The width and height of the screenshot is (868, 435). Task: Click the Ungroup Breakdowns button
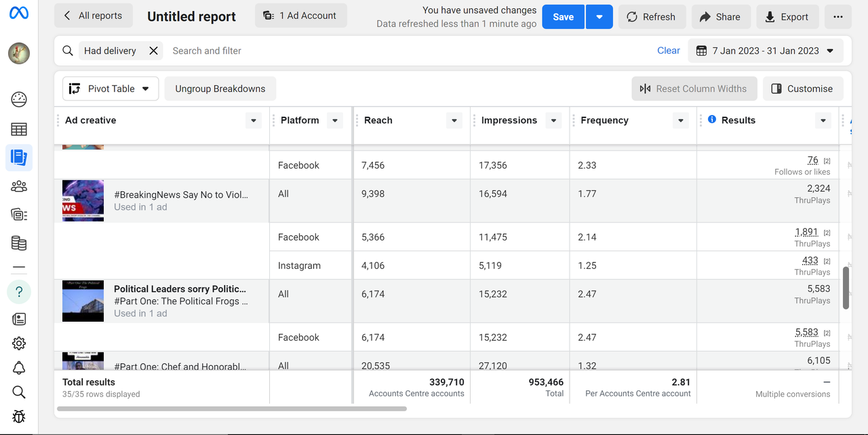220,89
